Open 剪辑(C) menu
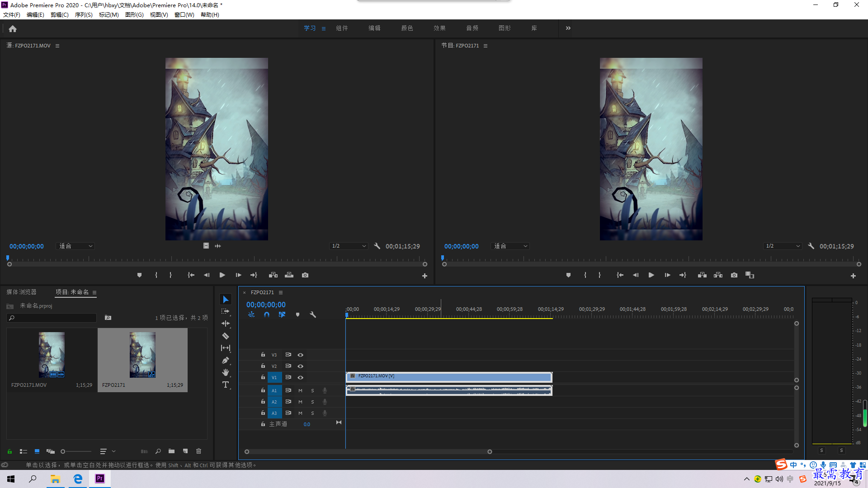 [60, 15]
